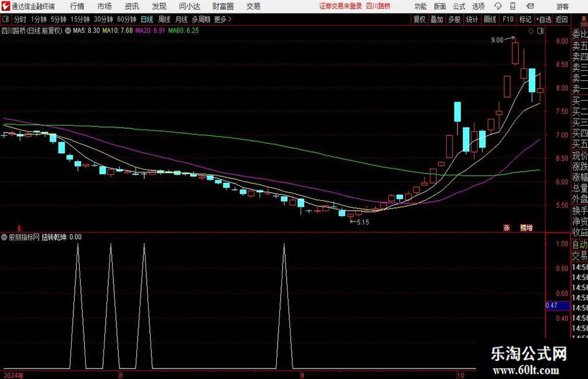
Task: Open the 功能 menu
Action: click(421, 6)
